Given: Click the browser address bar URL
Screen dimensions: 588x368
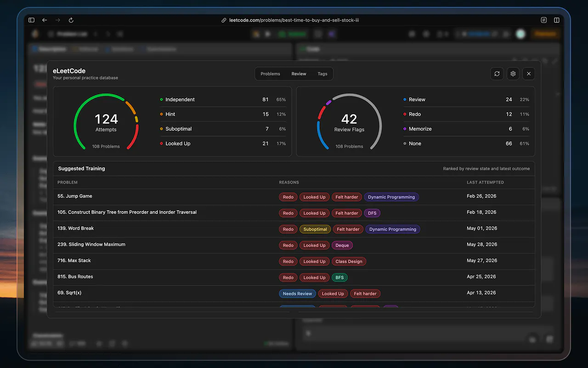Looking at the screenshot, I should coord(294,20).
